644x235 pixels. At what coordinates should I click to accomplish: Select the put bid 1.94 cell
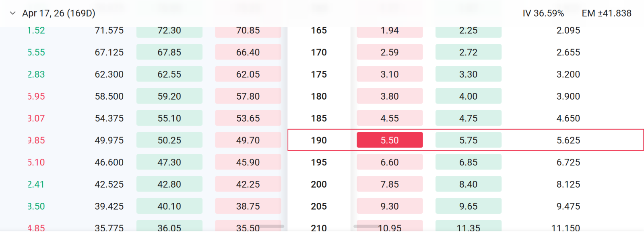click(390, 31)
